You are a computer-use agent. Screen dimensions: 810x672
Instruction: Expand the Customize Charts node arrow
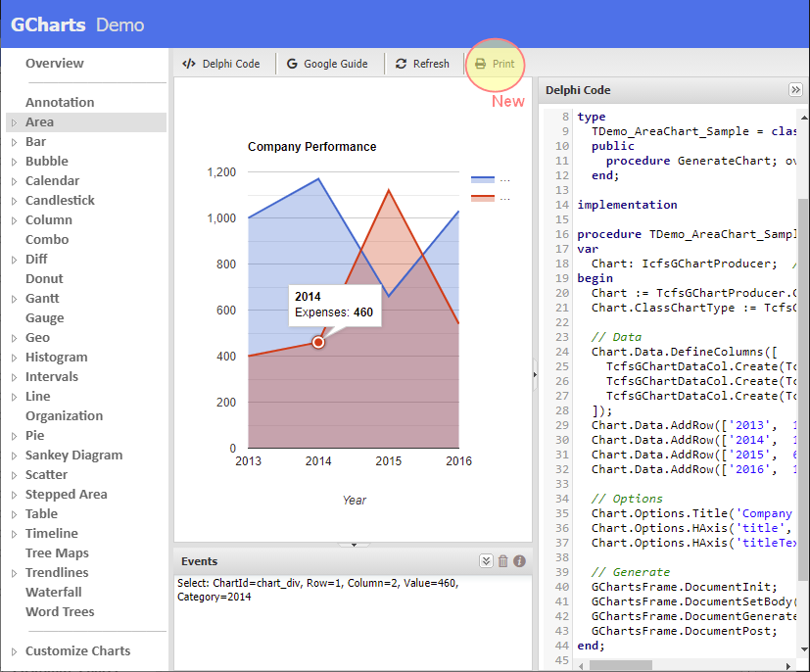tap(14, 651)
